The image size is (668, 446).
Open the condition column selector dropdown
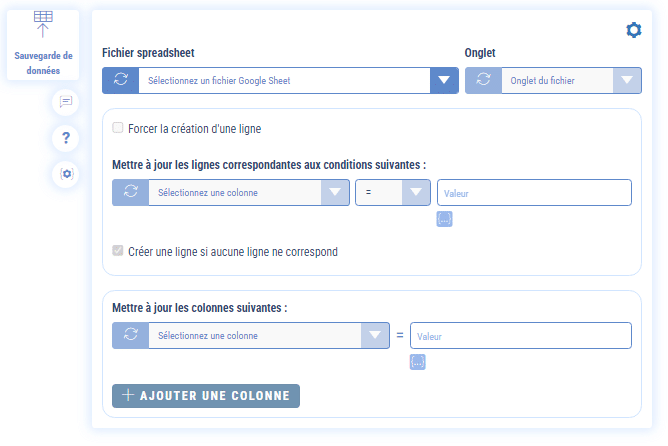coord(335,193)
